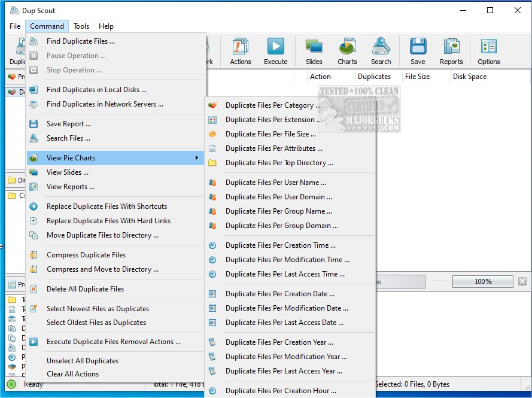
Task: Choose Select Oldest Files as Duplicates
Action: (116, 323)
